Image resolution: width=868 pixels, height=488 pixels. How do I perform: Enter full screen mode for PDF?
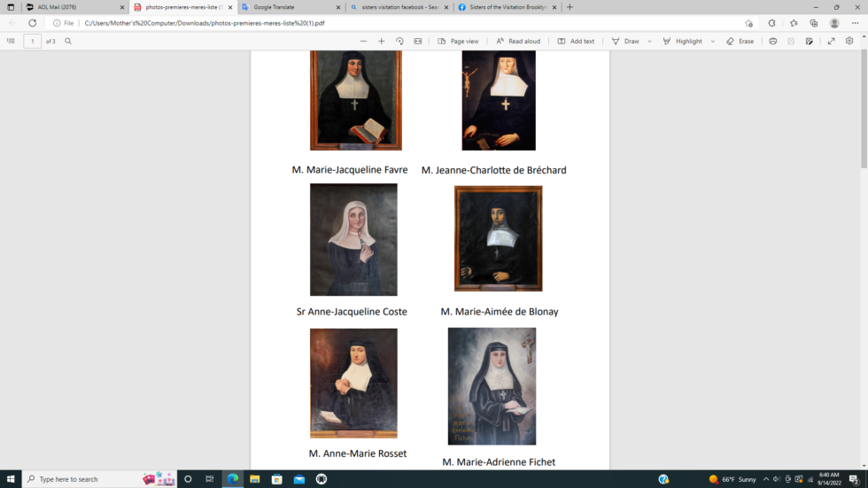click(831, 42)
